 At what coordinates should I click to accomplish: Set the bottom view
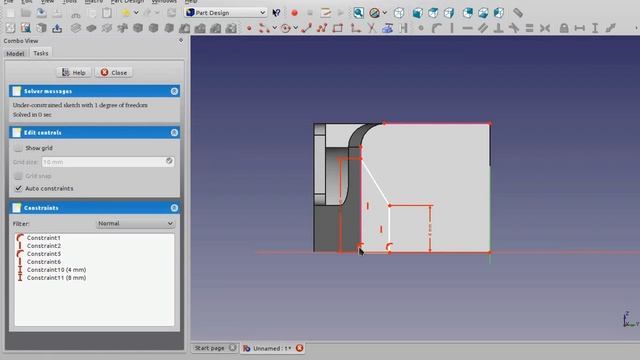pos(483,13)
